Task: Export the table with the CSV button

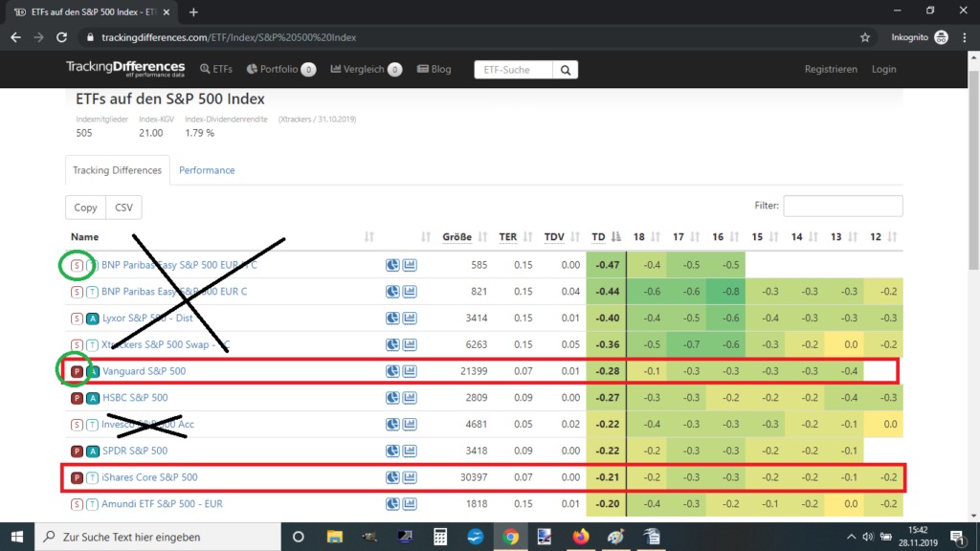Action: click(x=123, y=208)
